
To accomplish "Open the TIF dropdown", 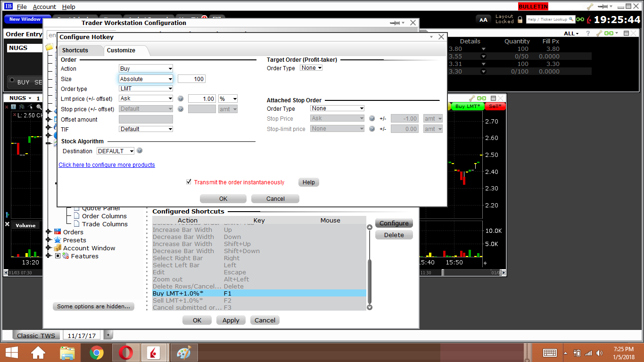I will pyautogui.click(x=146, y=129).
